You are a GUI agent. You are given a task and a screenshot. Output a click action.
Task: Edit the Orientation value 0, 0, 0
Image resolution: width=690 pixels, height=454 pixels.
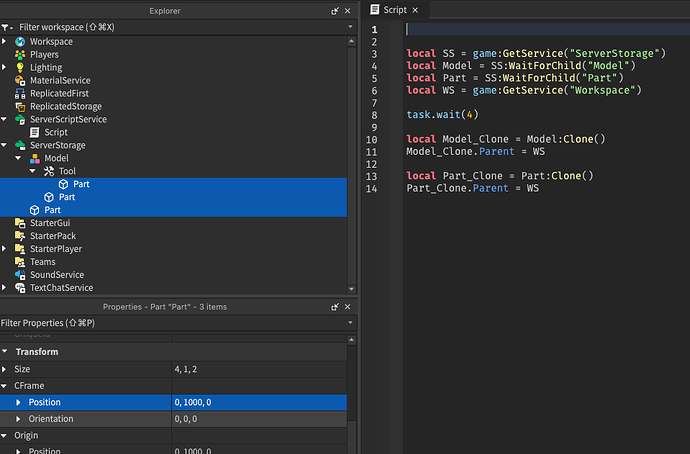259,419
